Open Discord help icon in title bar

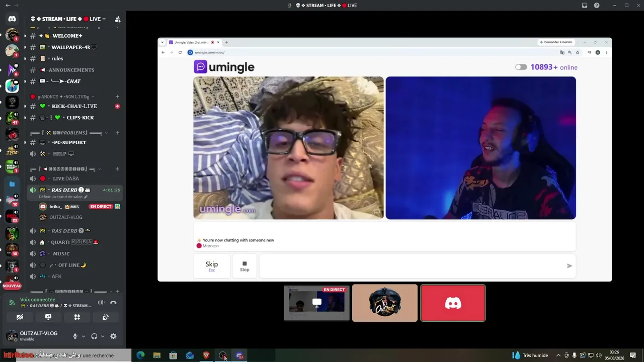[597, 6]
